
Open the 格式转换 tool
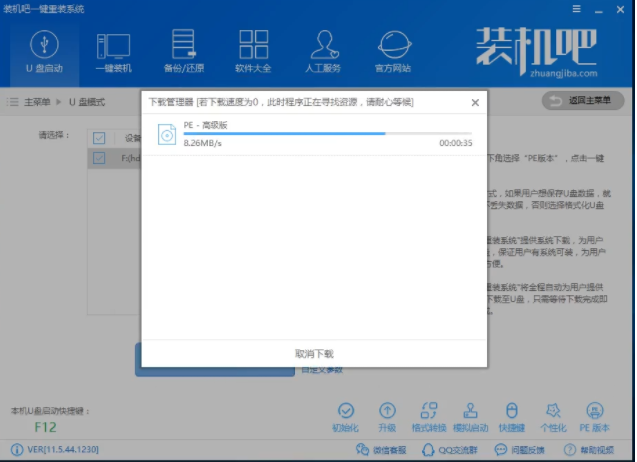click(428, 416)
